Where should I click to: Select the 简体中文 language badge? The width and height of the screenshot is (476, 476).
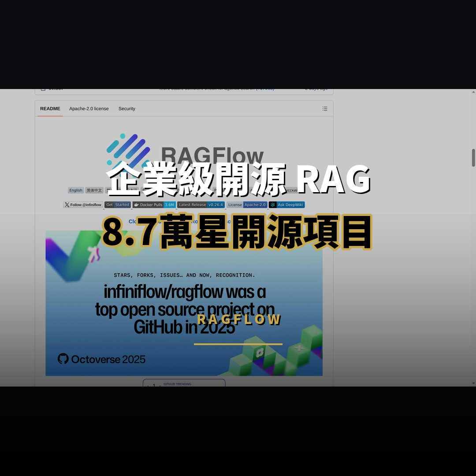pos(94,190)
